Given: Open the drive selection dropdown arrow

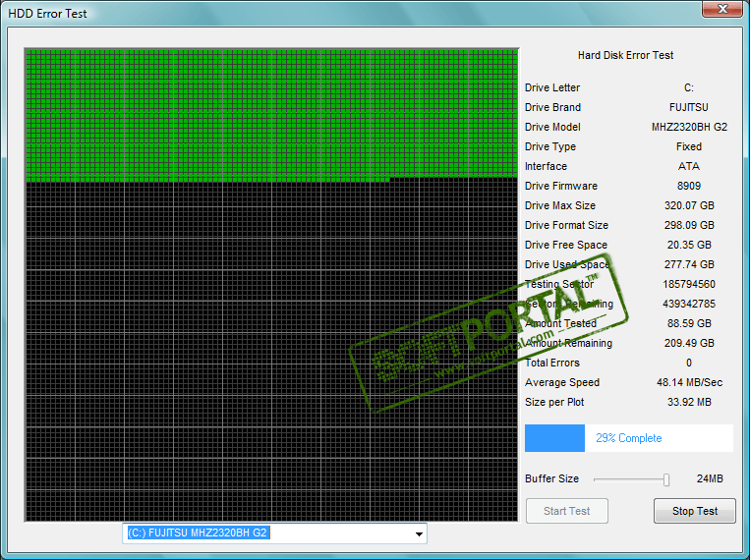Looking at the screenshot, I should [419, 533].
